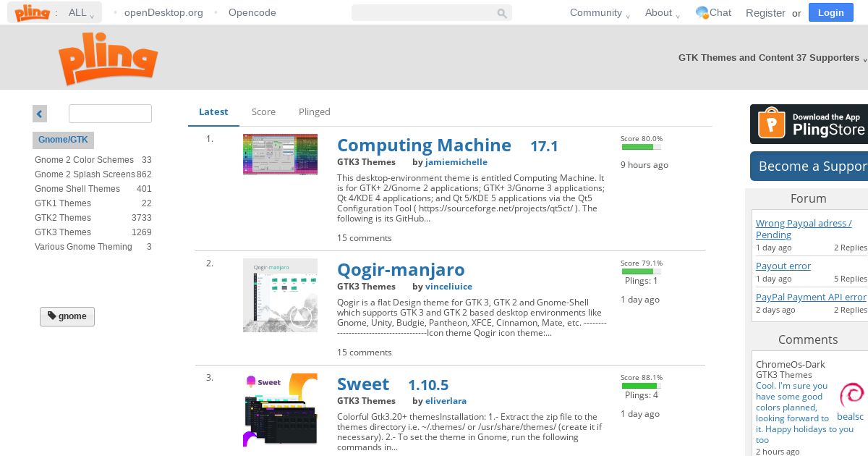Click Become a Supporter button
This screenshot has height=456, width=868.
tap(809, 166)
